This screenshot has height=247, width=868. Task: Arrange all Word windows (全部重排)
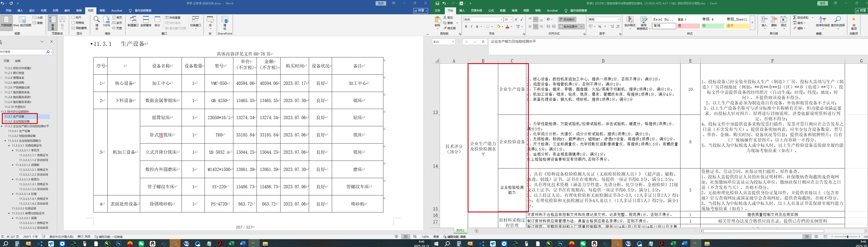tap(146, 22)
